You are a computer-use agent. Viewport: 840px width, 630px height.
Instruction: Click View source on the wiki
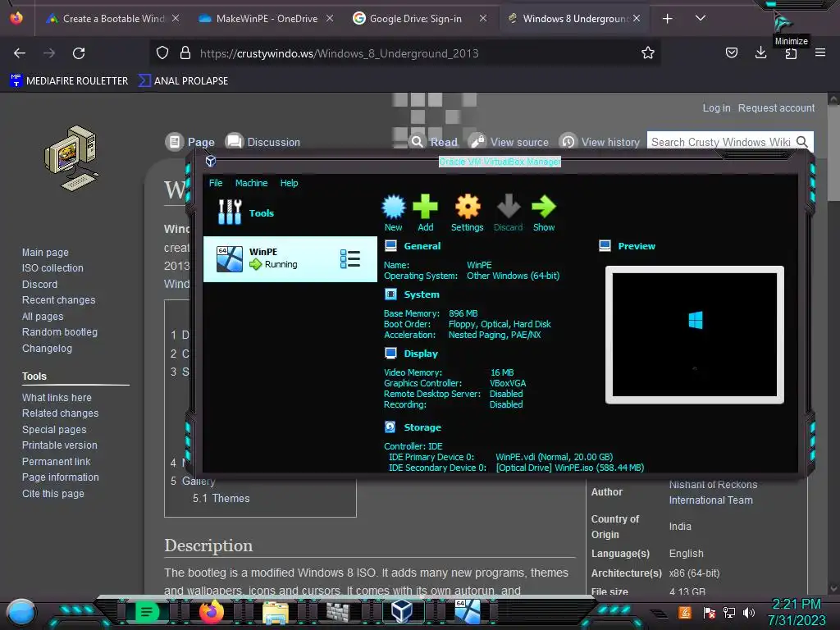pos(509,142)
